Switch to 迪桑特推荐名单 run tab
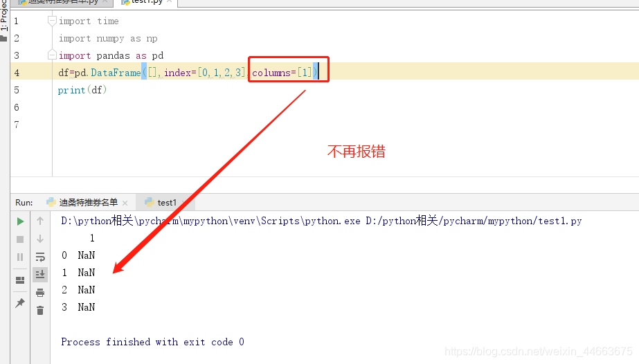Image resolution: width=639 pixels, height=364 pixels. tap(88, 202)
